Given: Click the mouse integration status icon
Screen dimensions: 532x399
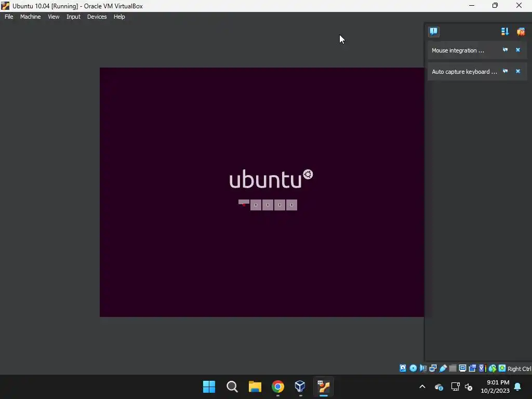Looking at the screenshot, I should coord(493,368).
